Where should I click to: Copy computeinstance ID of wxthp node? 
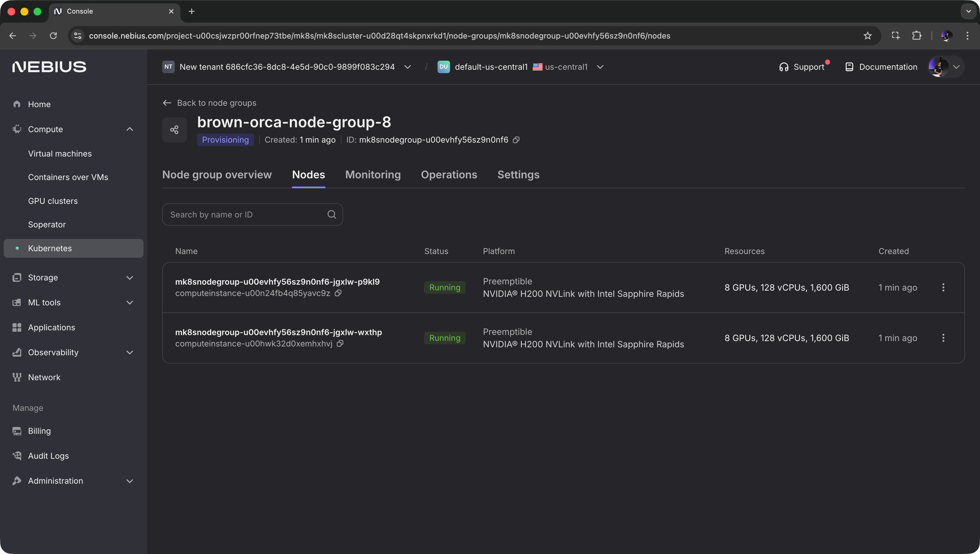[340, 344]
